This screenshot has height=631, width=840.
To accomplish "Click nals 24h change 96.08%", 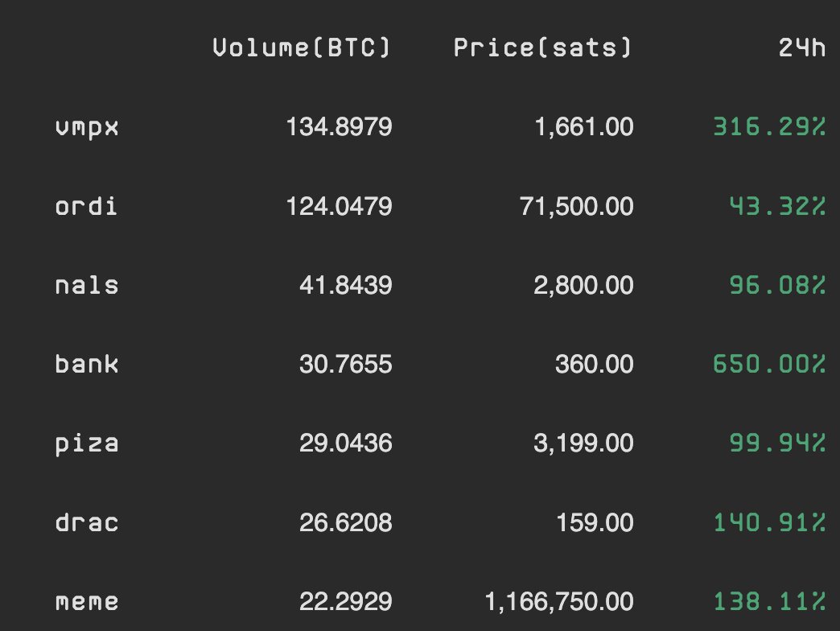I will pyautogui.click(x=777, y=285).
